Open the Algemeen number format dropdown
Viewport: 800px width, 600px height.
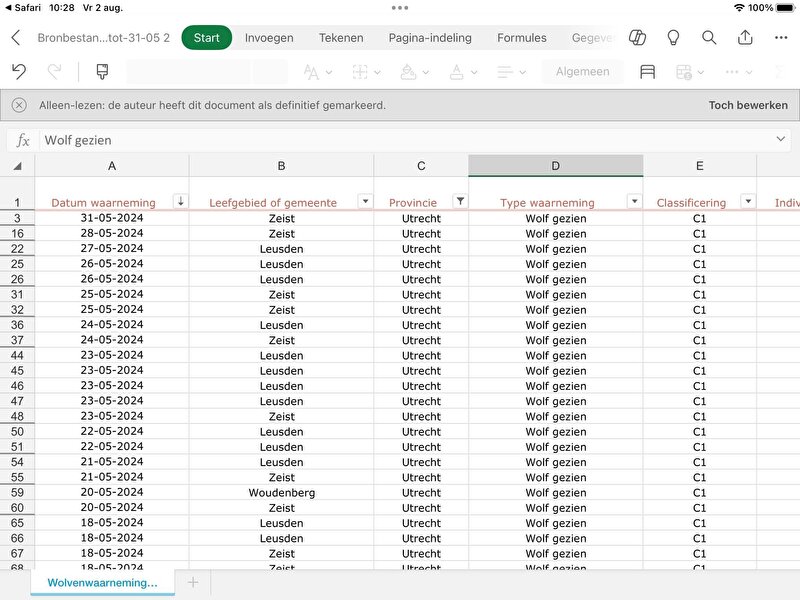[583, 72]
